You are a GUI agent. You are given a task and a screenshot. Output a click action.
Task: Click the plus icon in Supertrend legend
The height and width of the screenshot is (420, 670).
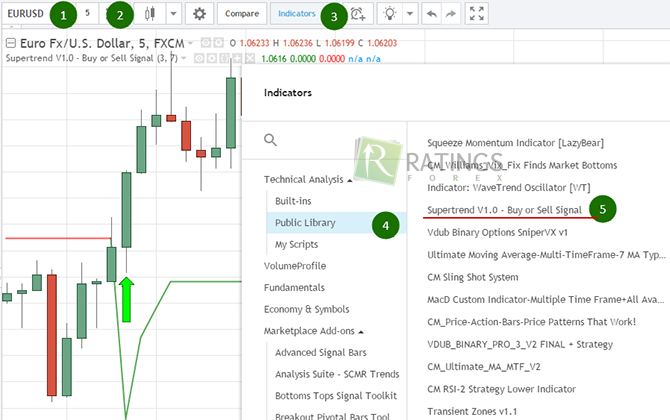tap(237, 58)
